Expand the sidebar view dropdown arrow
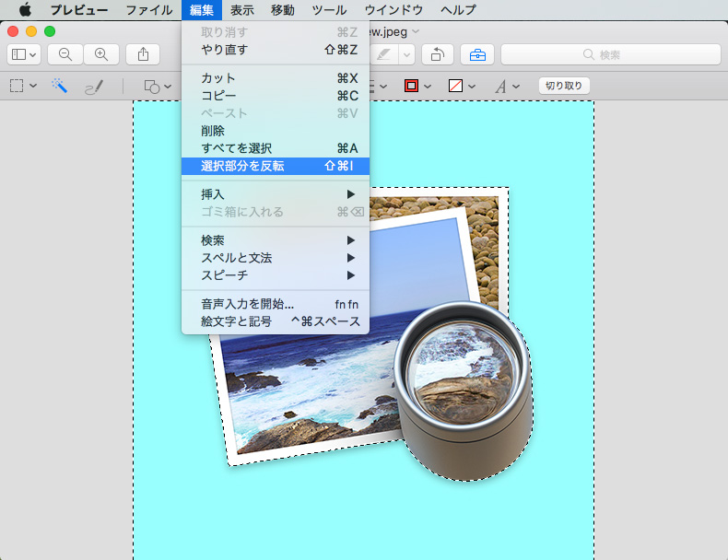 click(x=32, y=55)
